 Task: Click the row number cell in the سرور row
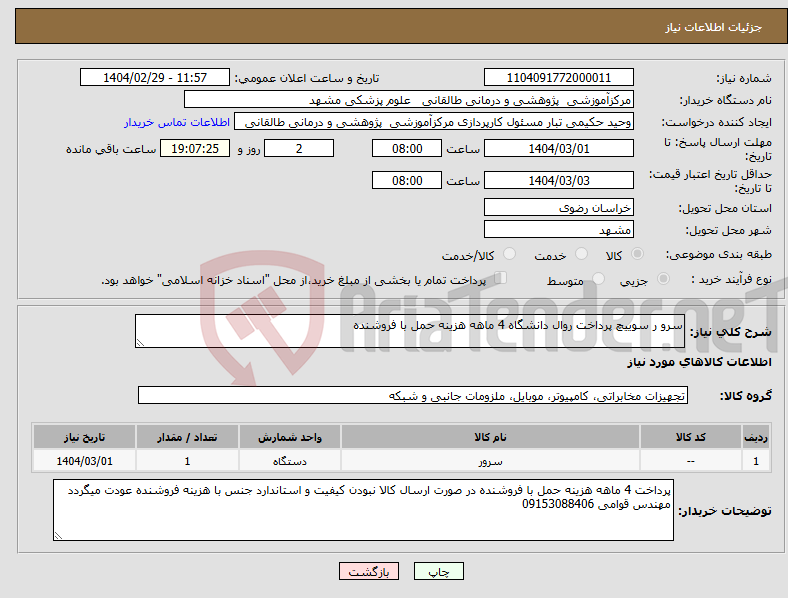[756, 461]
